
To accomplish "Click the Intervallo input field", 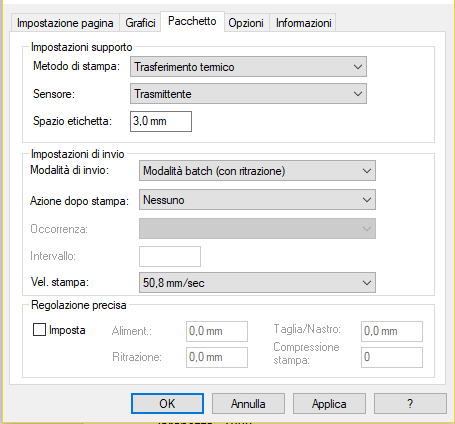I will (170, 256).
